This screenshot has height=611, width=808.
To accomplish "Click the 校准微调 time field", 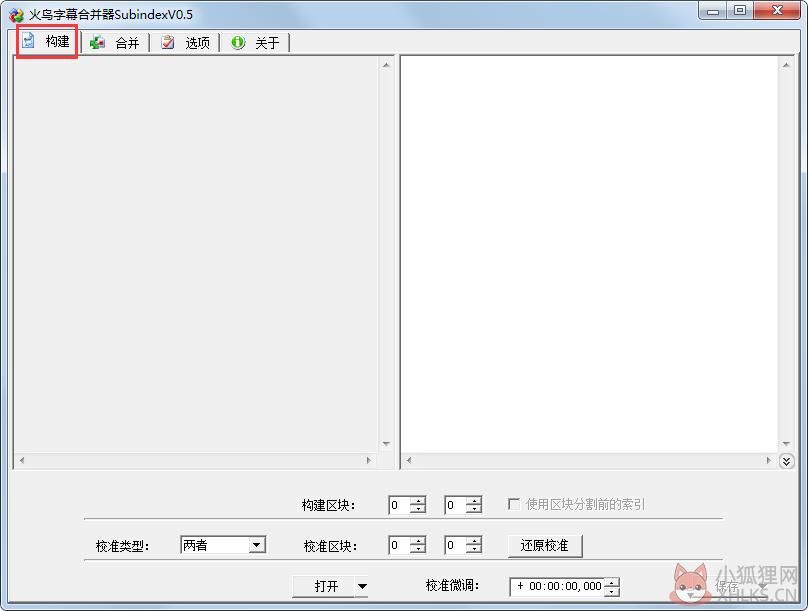I will [x=558, y=586].
